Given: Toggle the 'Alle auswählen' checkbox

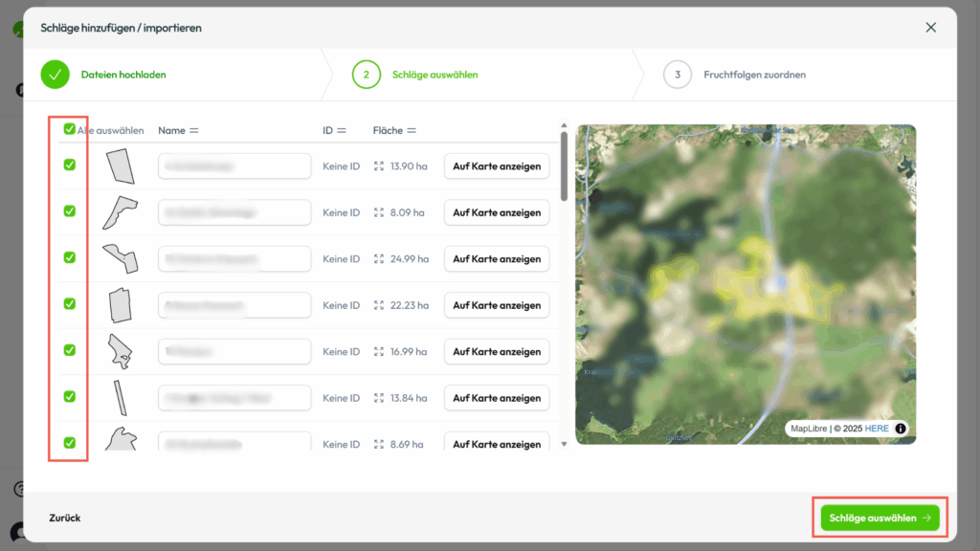Looking at the screenshot, I should [69, 129].
